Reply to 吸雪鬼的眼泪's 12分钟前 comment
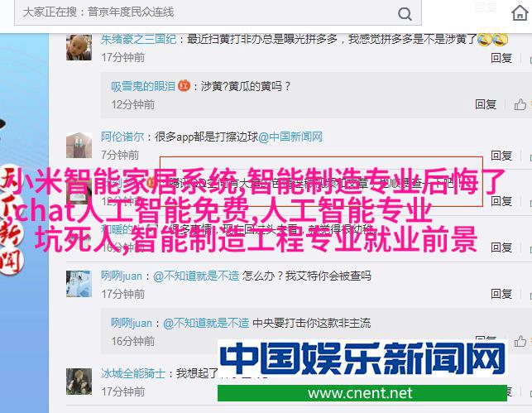The height and width of the screenshot is (413, 532). click(486, 104)
